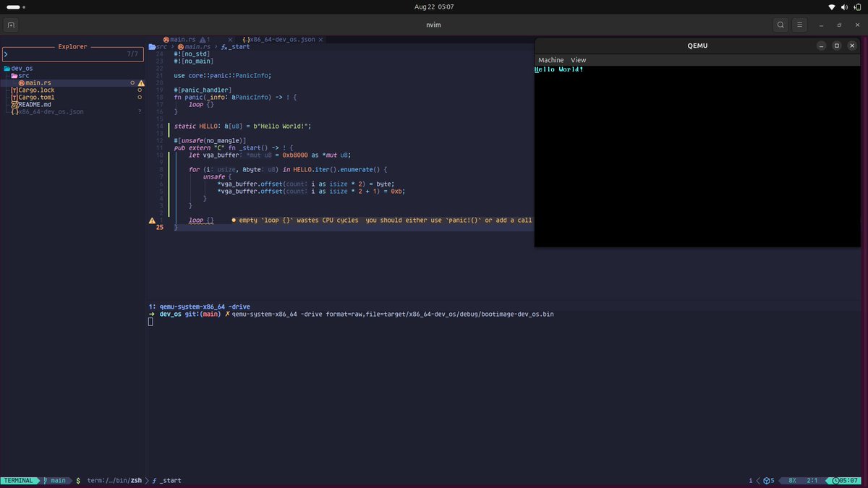Click the git status circle beside Cargo.lock

coord(140,90)
